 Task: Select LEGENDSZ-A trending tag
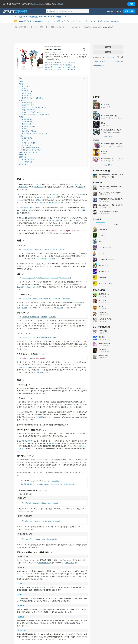38,21
